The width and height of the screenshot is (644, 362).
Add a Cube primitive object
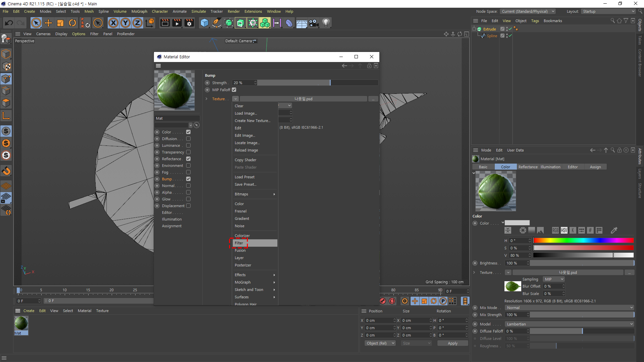tap(204, 23)
